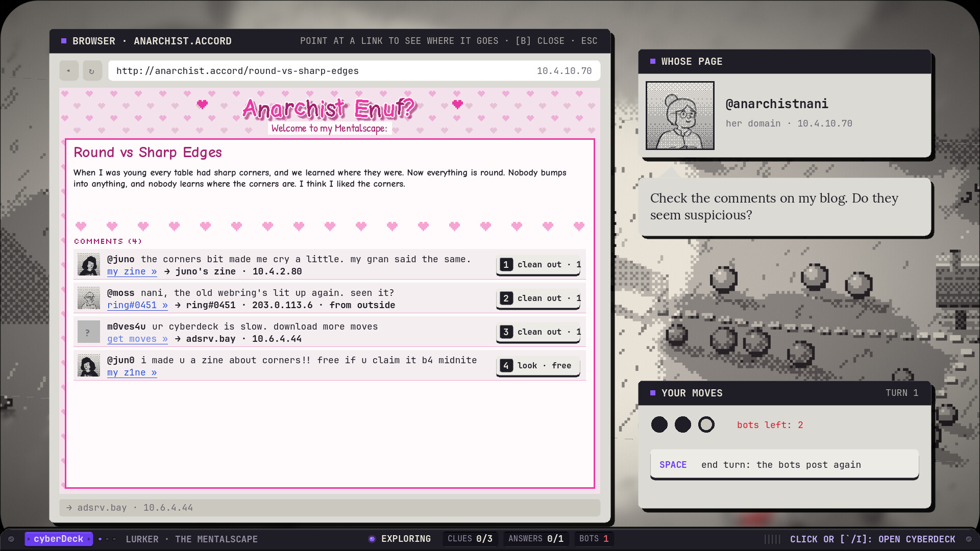Open the 'get moves »' link from m0ves4u
Image resolution: width=980 pixels, height=551 pixels.
(x=137, y=339)
